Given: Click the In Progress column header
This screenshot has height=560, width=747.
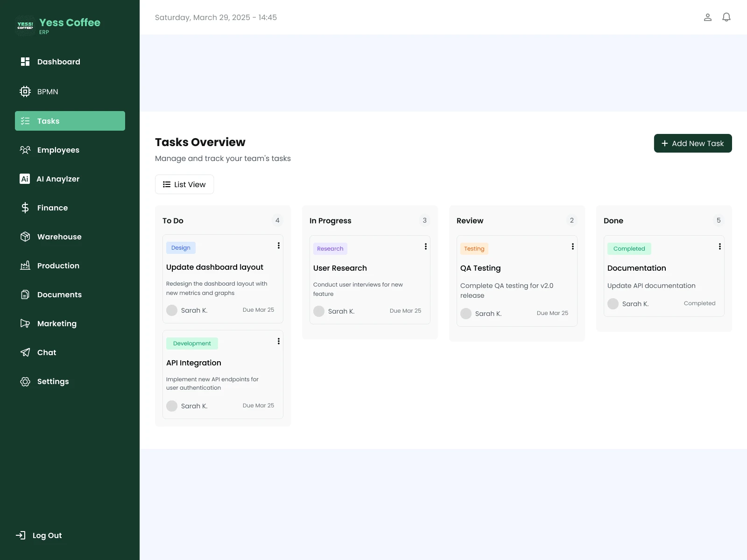Looking at the screenshot, I should coord(331,221).
